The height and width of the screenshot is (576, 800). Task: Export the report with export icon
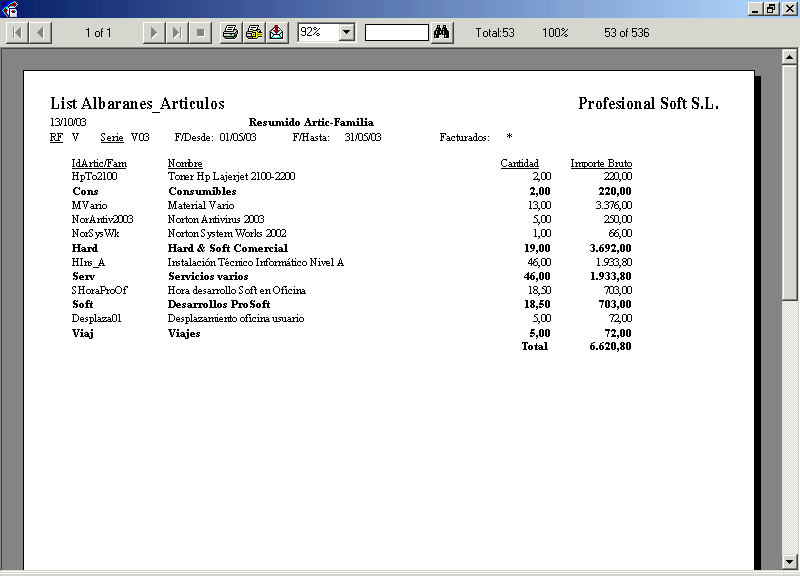point(276,33)
